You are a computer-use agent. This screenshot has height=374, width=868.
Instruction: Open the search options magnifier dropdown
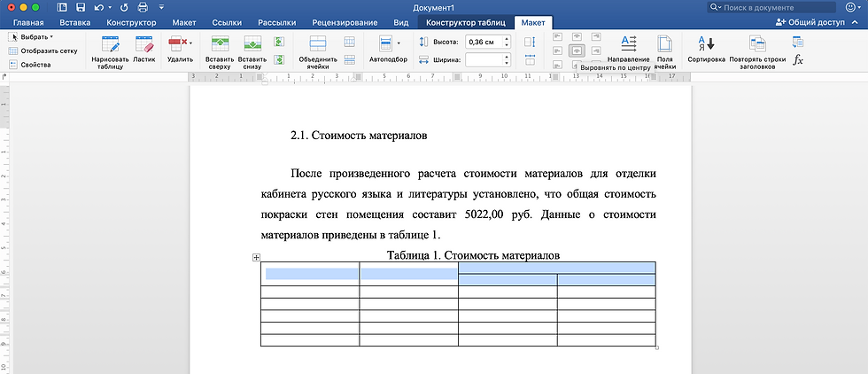716,8
